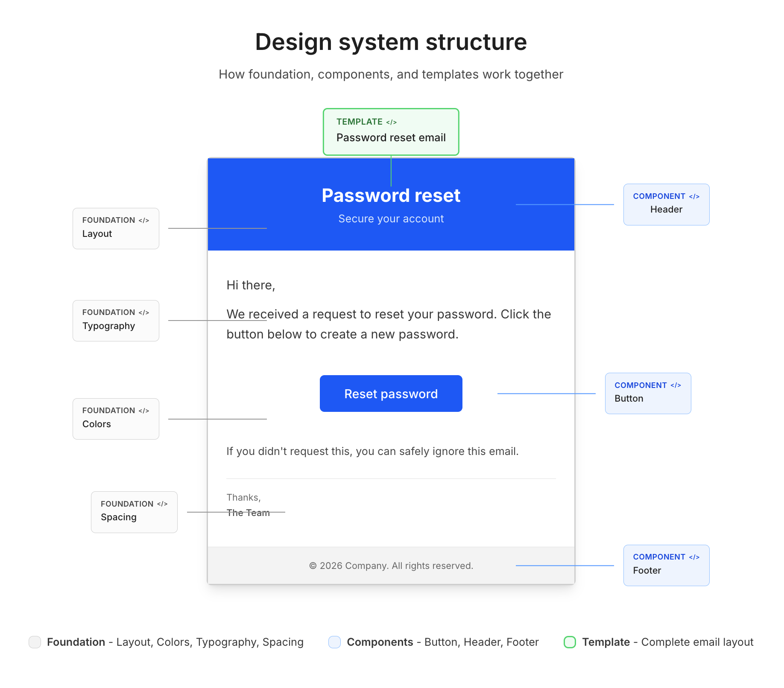Open the Header component card

tap(666, 205)
